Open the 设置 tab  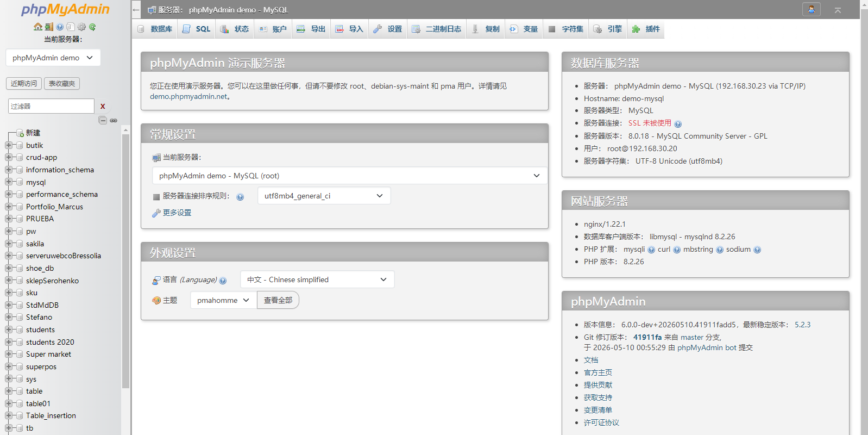click(x=388, y=29)
